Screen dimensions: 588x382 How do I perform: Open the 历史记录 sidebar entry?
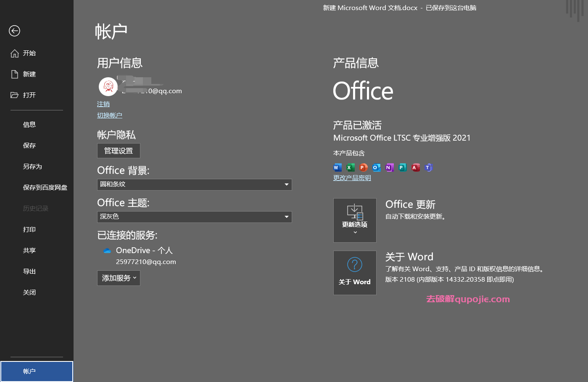(36, 209)
